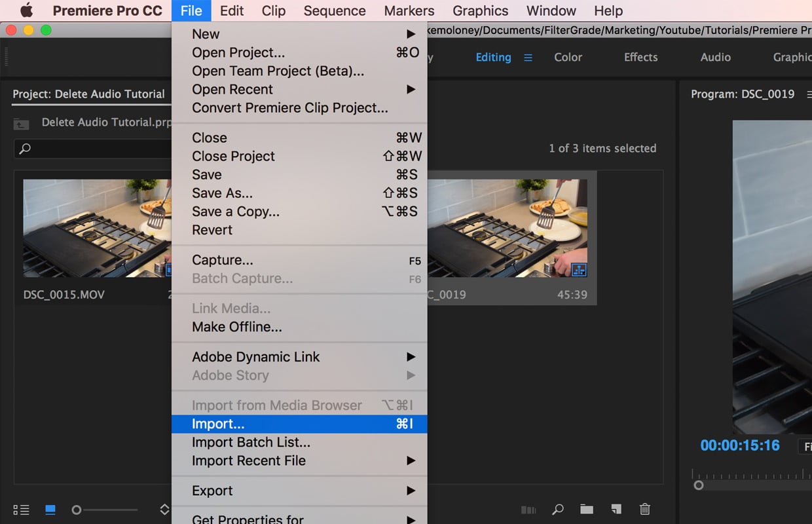Expand the New submenu

(x=299, y=34)
